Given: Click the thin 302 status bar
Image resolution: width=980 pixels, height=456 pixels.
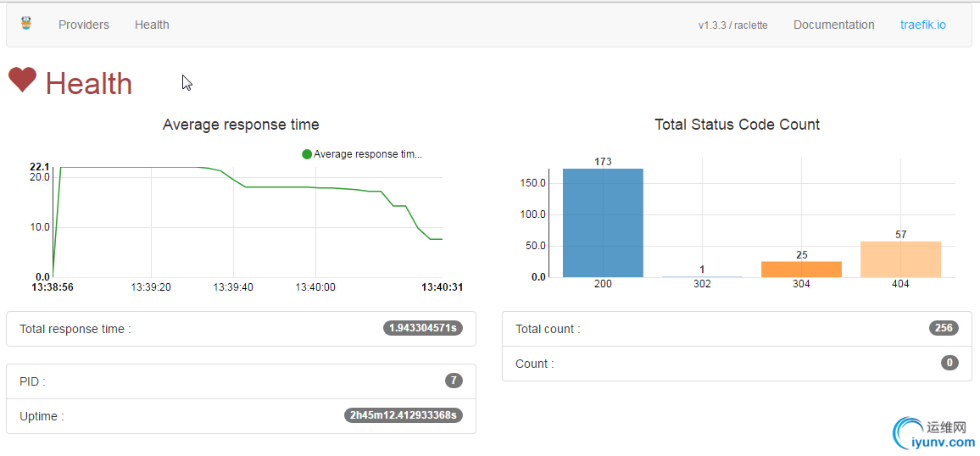Looking at the screenshot, I should [702, 276].
